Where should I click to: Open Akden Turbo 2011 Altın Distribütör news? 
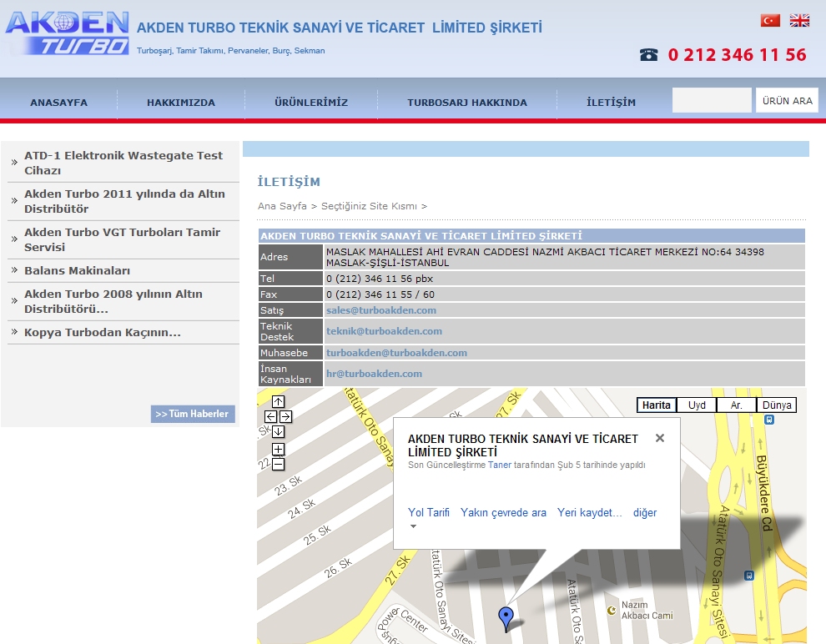click(124, 201)
